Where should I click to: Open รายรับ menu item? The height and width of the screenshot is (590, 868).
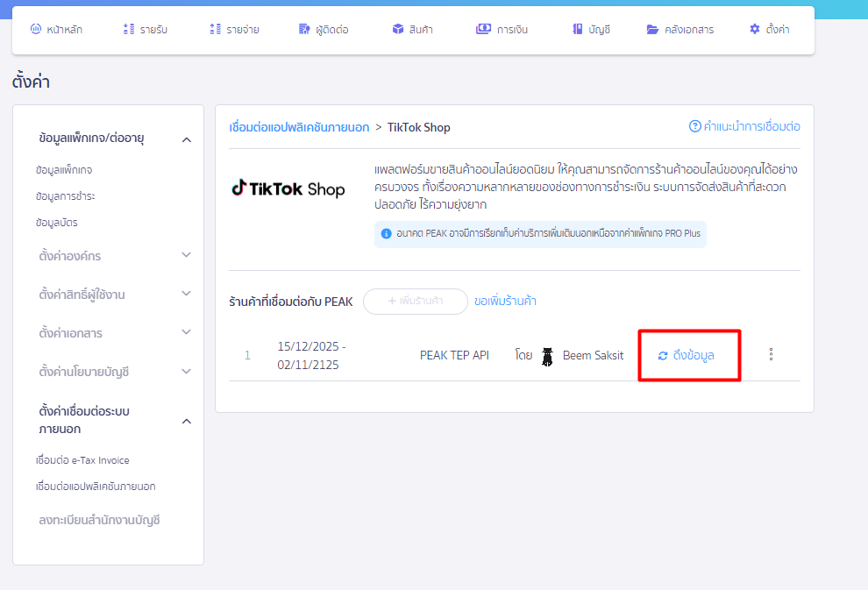click(x=145, y=29)
